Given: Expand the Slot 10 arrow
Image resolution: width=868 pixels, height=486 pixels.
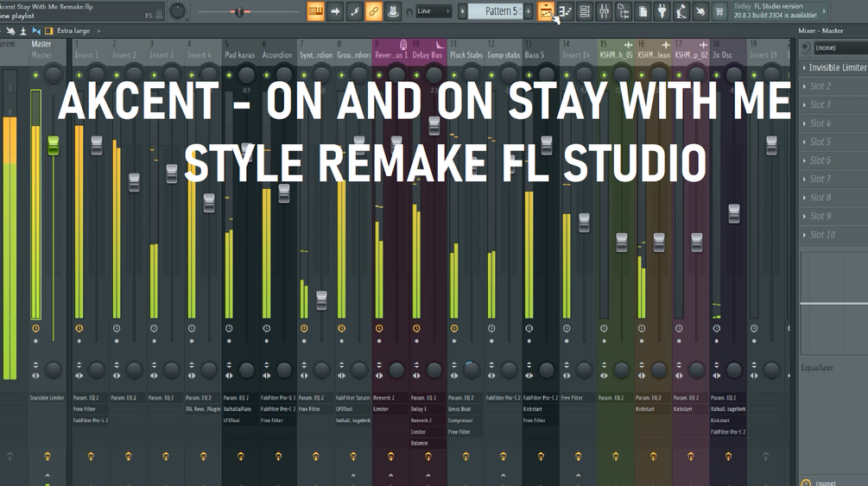Looking at the screenshot, I should pyautogui.click(x=804, y=235).
